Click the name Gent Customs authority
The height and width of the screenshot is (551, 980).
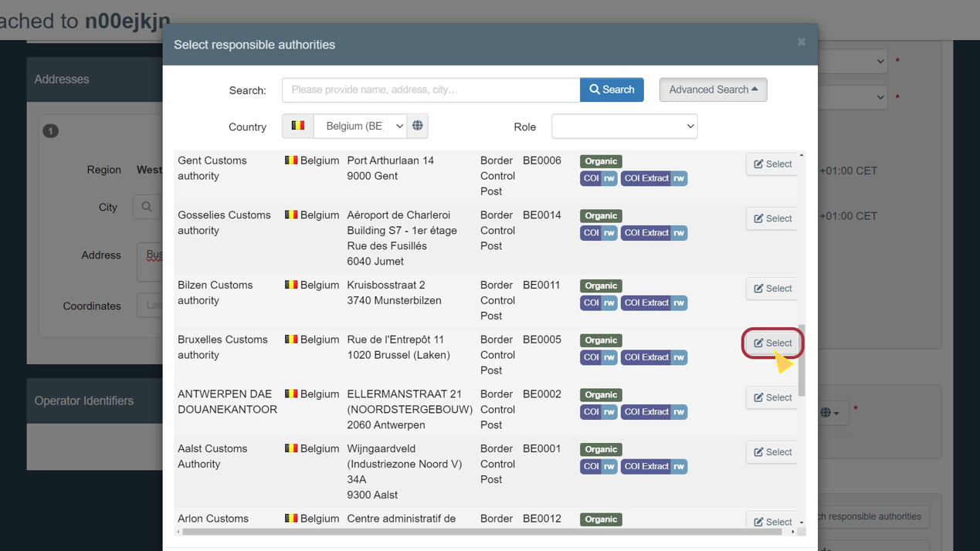212,168
